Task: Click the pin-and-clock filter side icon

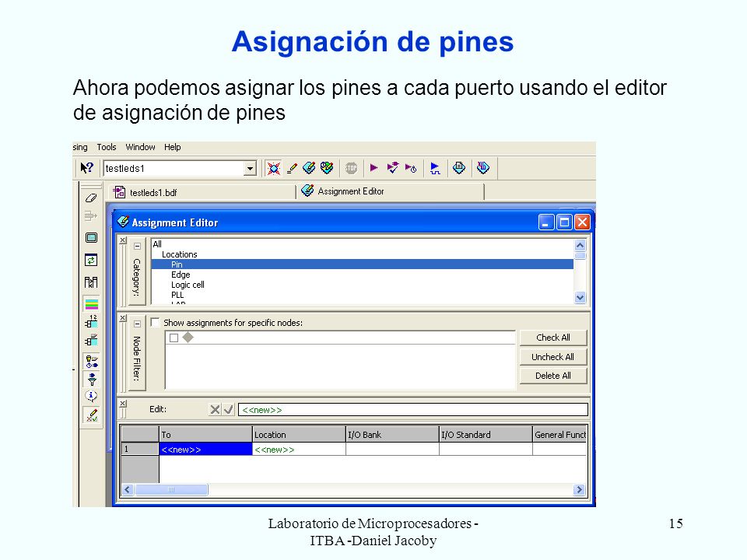Action: [92, 362]
